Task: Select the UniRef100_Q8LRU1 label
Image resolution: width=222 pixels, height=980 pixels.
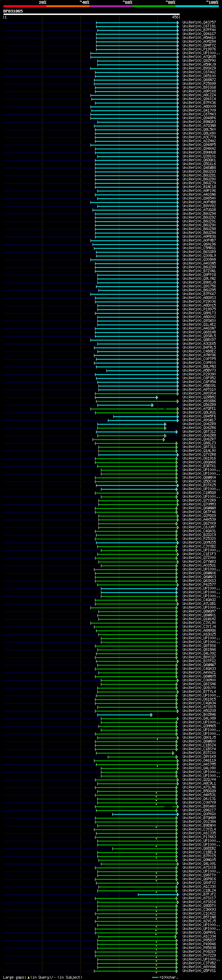Action: 199,412
